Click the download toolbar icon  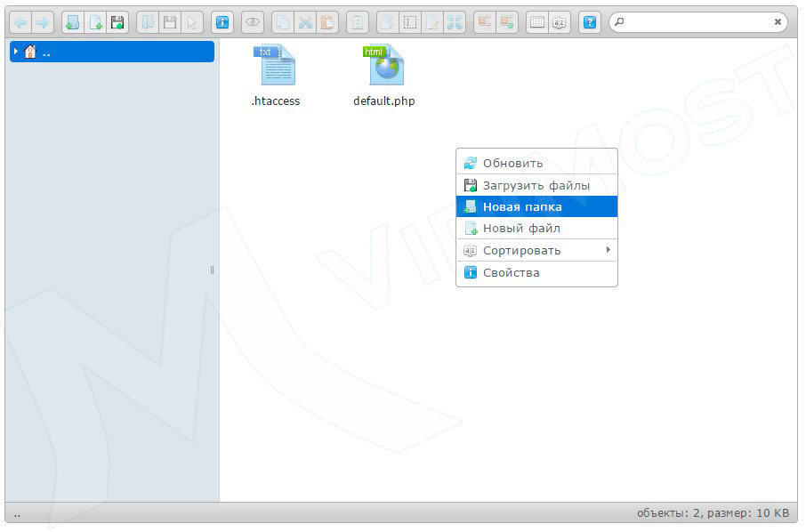(170, 22)
